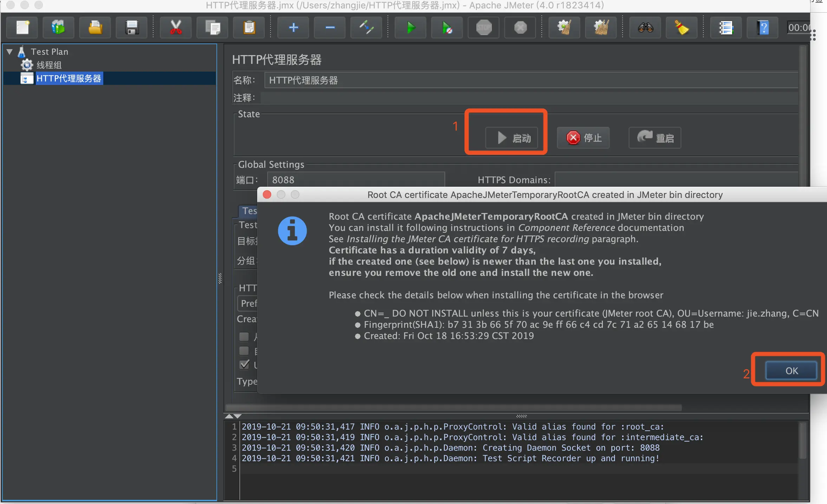
Task: Click the Help question mark icon
Action: tap(763, 27)
